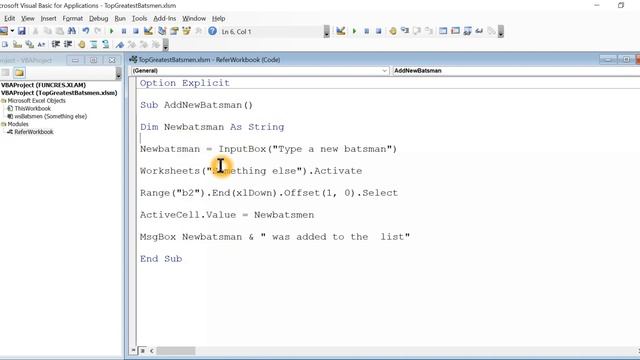This screenshot has width=640, height=360.
Task: Click the Option Explicit line
Action: click(x=185, y=83)
